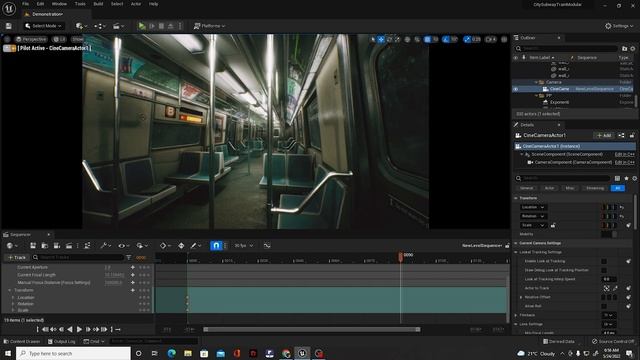Expand the Filmback section
Image resolution: width=640 pixels, height=360 pixels.
516,315
